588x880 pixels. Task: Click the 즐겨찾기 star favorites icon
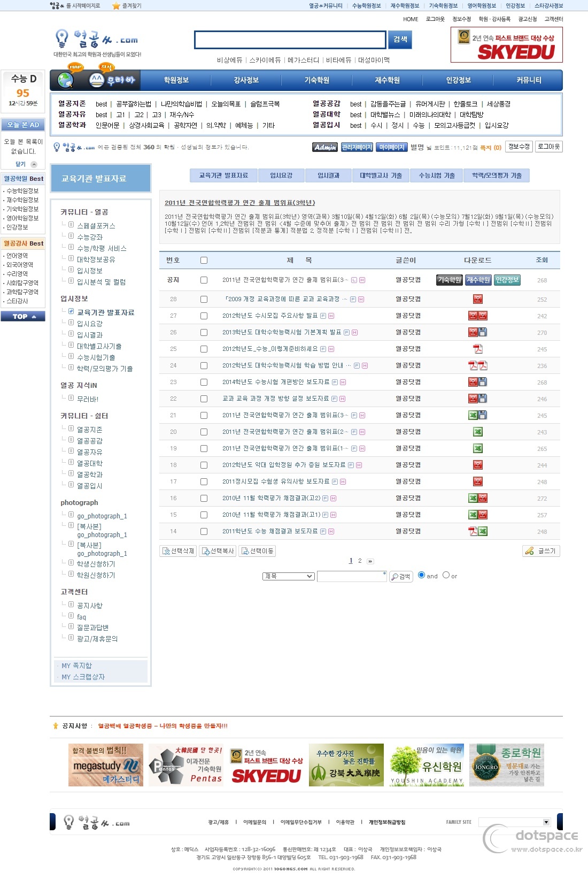116,6
